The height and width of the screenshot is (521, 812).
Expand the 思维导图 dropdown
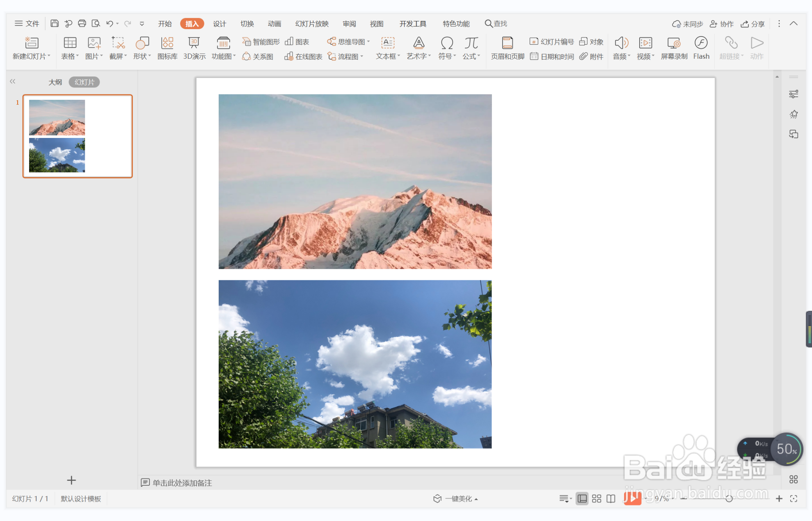pos(368,41)
